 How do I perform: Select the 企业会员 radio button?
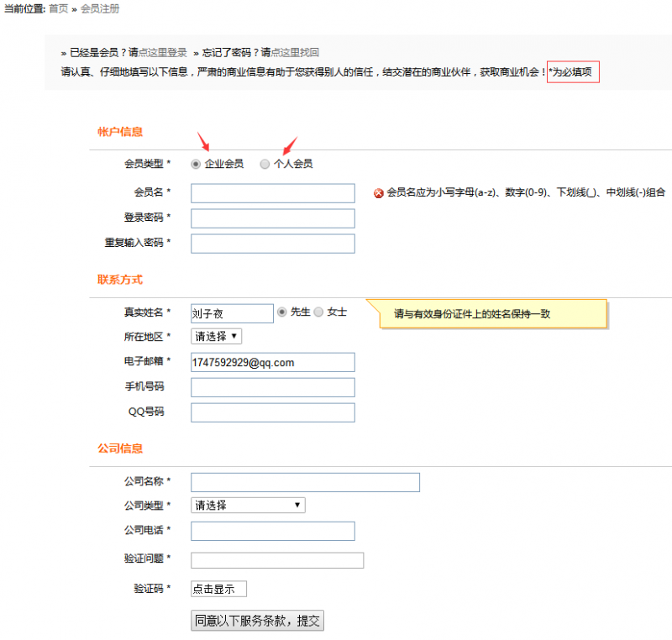[x=196, y=164]
